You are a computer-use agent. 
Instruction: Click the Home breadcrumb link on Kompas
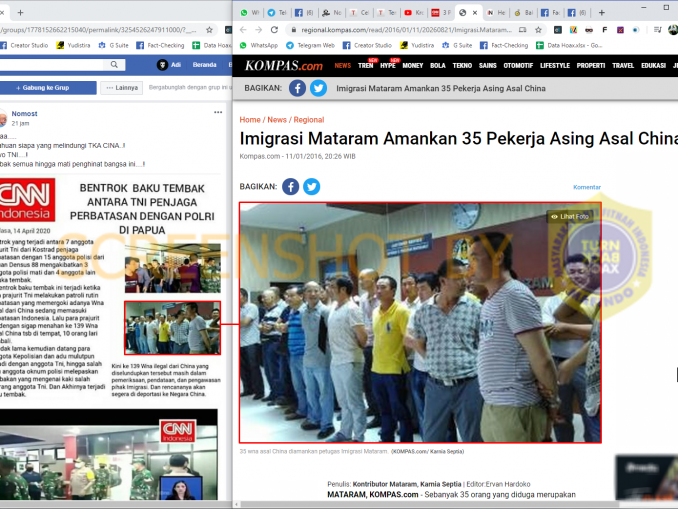pos(250,120)
